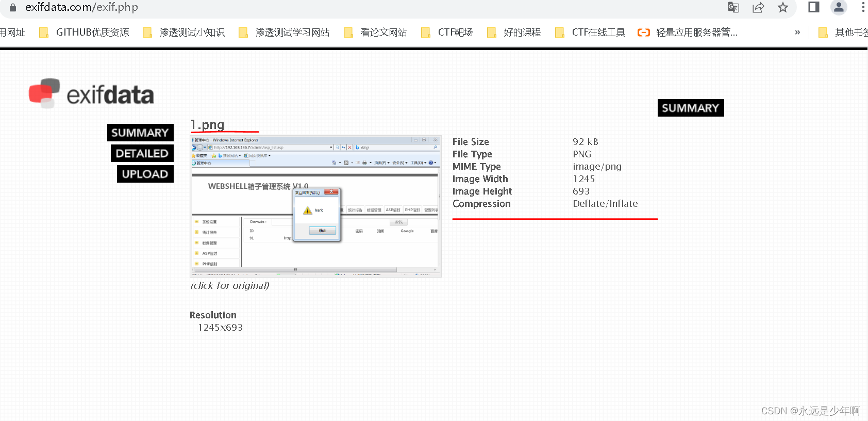Click the Compression label
This screenshot has height=421, width=868.
pyautogui.click(x=481, y=204)
